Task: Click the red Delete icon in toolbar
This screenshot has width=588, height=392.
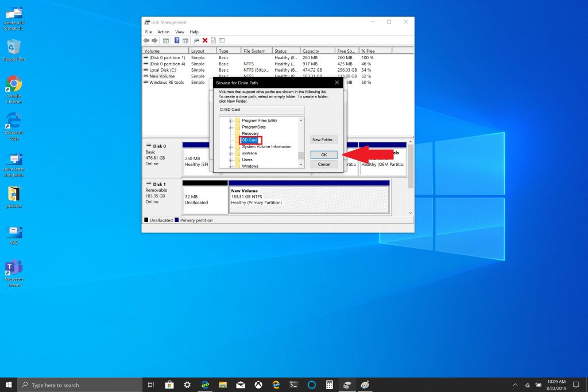Action: (x=205, y=41)
